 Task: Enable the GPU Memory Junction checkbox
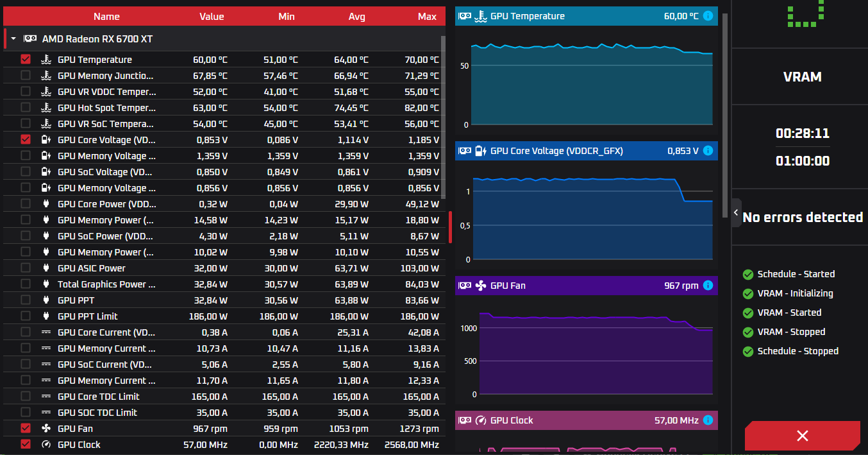26,75
